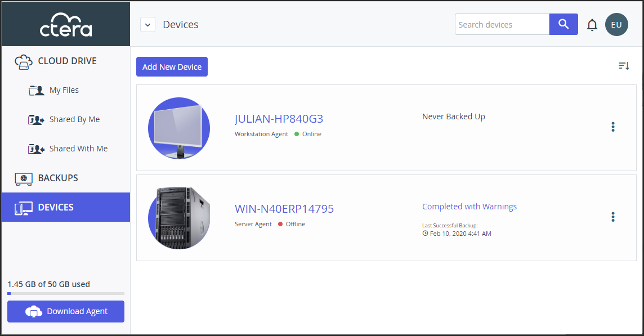This screenshot has height=336, width=644.
Task: Click the Download Agent button
Action: [x=65, y=311]
